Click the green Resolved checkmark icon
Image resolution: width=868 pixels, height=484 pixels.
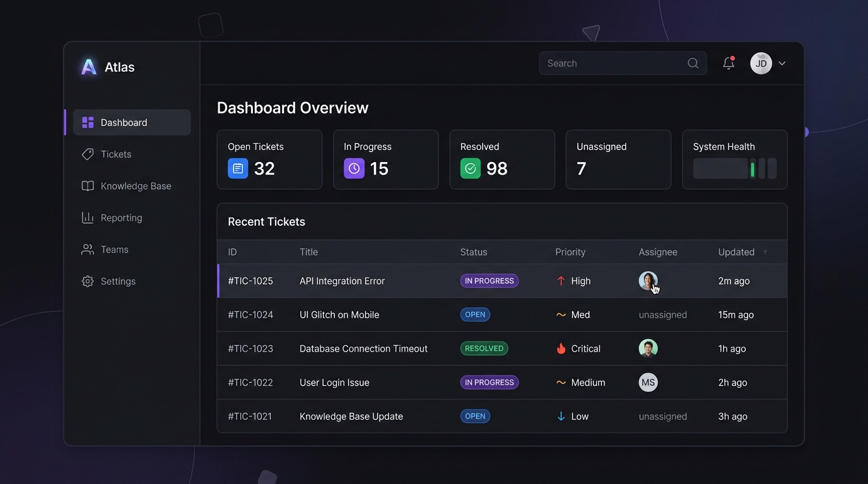(x=471, y=168)
